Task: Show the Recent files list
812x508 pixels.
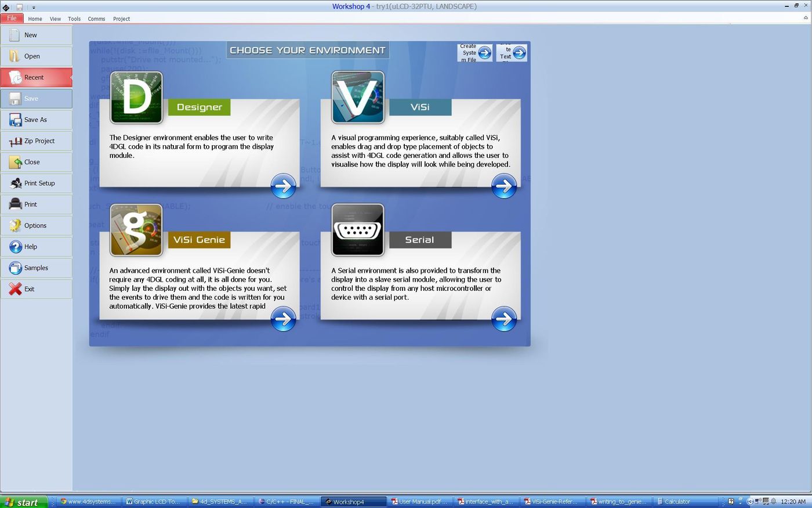Action: (x=37, y=77)
